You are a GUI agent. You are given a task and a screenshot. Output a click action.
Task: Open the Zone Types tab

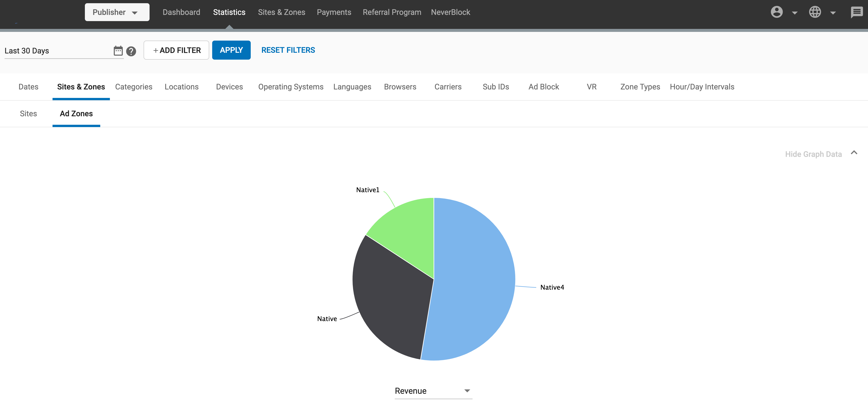pos(640,87)
